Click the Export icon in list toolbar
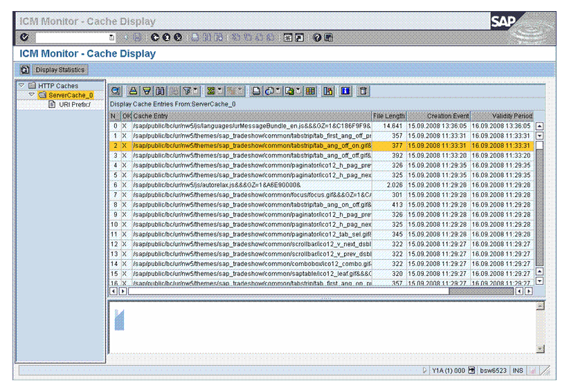 [289, 91]
